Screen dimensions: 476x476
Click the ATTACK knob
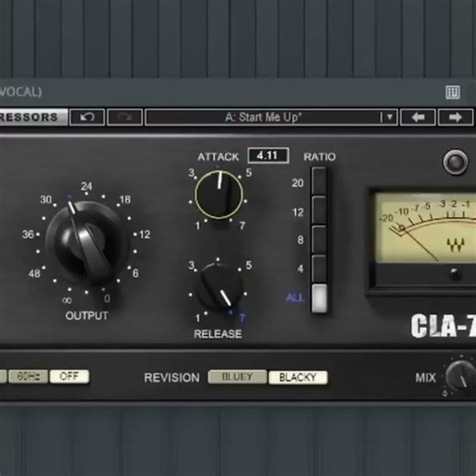coord(219,195)
